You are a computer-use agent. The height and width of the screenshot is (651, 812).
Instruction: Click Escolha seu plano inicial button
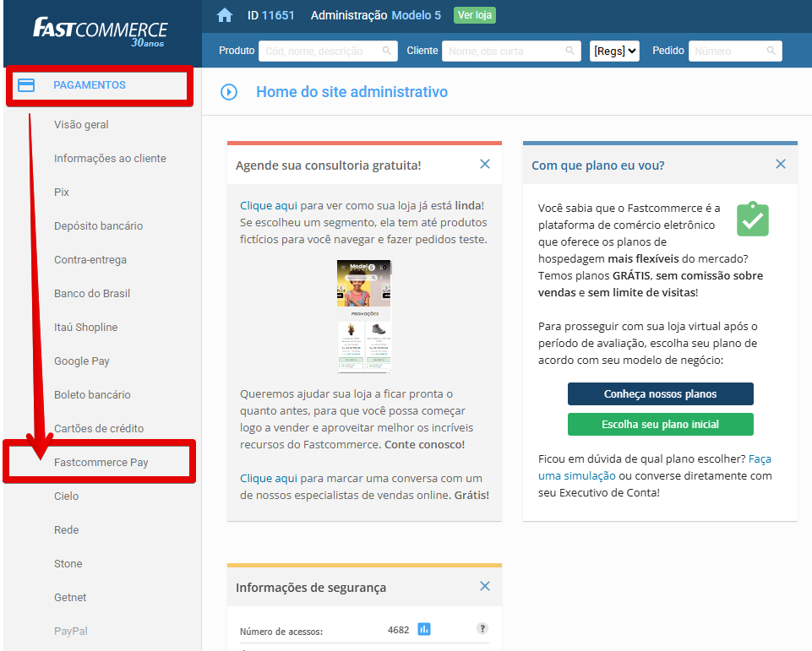(x=660, y=425)
